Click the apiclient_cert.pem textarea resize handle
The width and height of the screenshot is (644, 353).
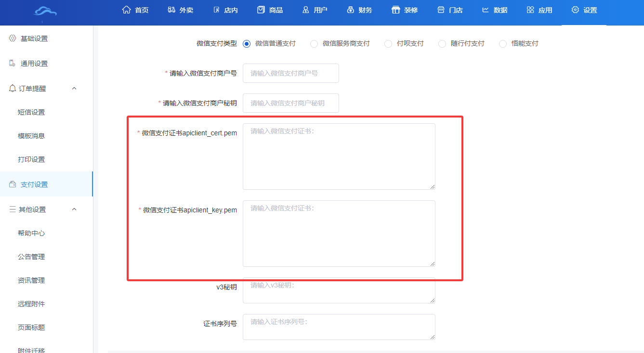pyautogui.click(x=433, y=187)
